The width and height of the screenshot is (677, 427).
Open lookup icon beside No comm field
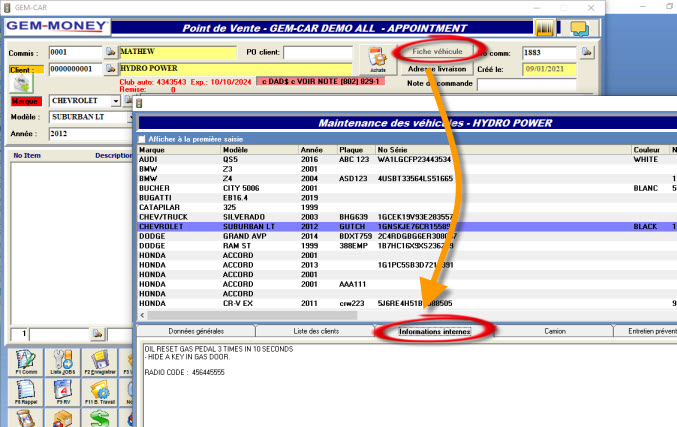click(587, 52)
